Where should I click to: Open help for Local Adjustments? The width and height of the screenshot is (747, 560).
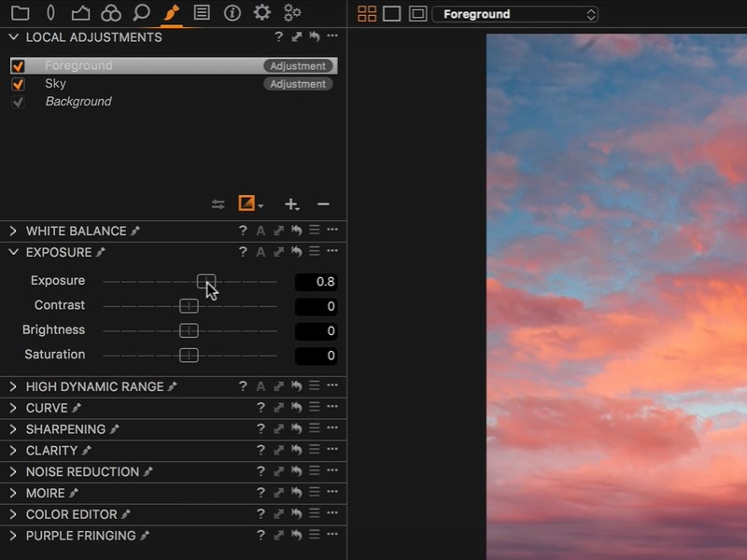(278, 36)
